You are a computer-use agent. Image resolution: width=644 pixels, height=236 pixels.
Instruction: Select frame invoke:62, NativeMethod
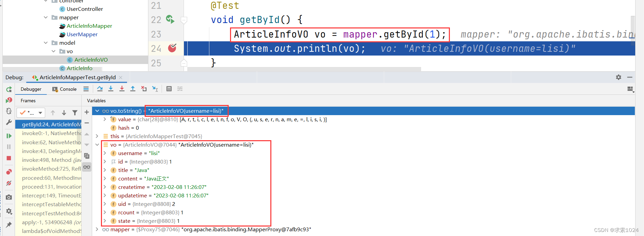pyautogui.click(x=48, y=142)
